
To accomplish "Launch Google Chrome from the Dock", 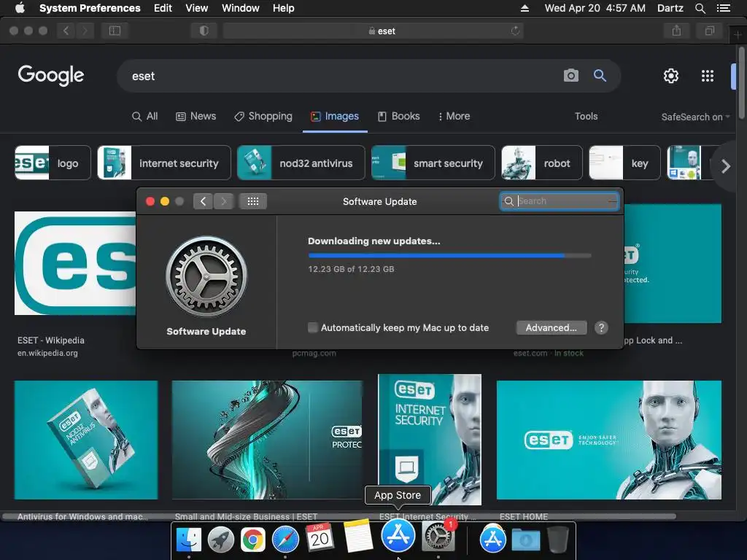I will (x=252, y=539).
